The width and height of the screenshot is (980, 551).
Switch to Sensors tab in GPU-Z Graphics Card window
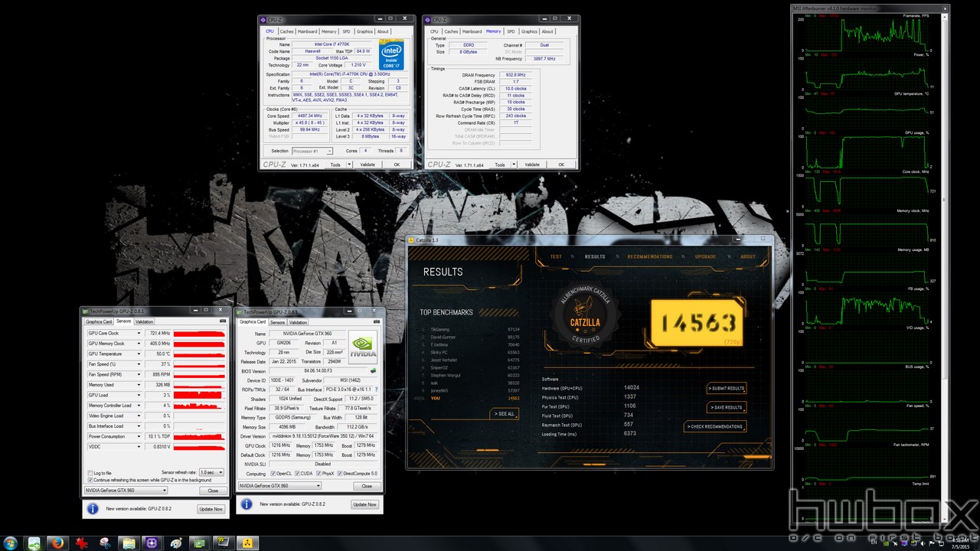(278, 322)
